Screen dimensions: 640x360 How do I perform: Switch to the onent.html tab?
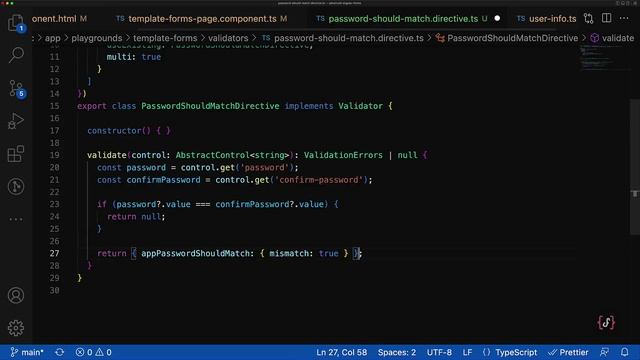click(59, 19)
